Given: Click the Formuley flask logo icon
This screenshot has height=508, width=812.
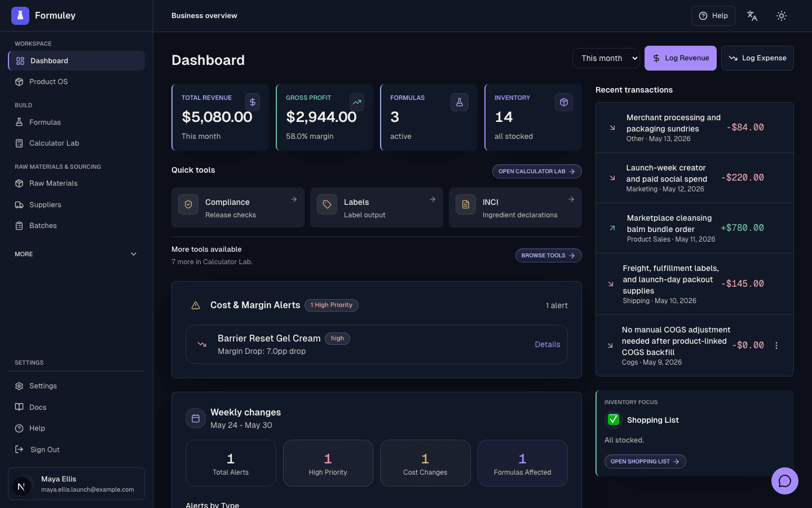Looking at the screenshot, I should [20, 16].
